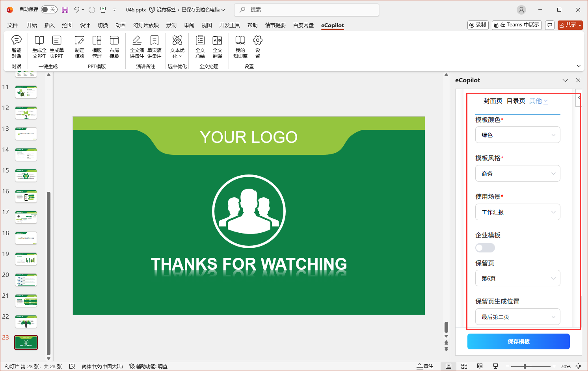The height and width of the screenshot is (371, 588).
Task: Select the 封面页 tab in eCopilot panel
Action: pyautogui.click(x=493, y=101)
